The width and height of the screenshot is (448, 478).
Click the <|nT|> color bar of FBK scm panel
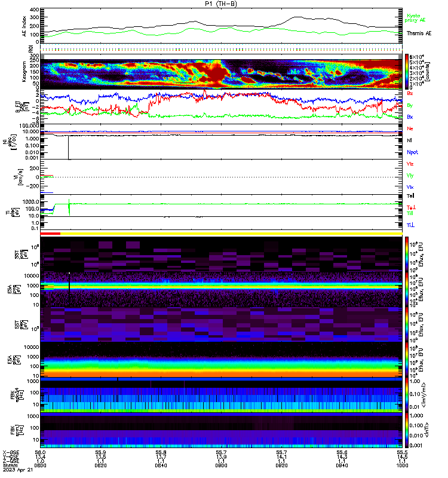tap(407, 430)
